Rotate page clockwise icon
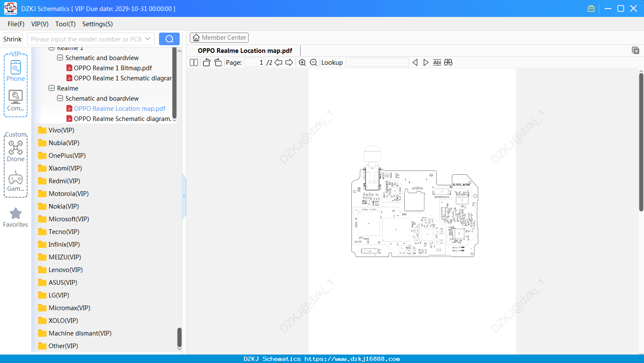 point(218,63)
